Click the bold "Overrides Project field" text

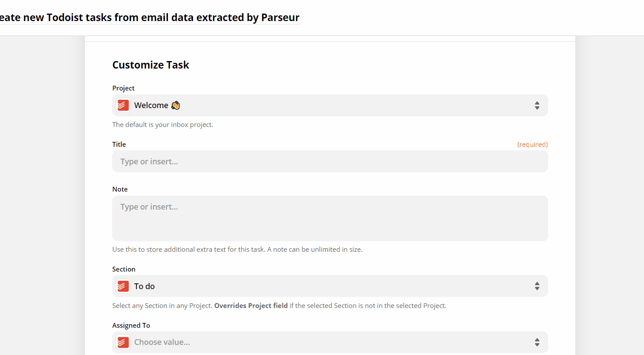pyautogui.click(x=251, y=305)
